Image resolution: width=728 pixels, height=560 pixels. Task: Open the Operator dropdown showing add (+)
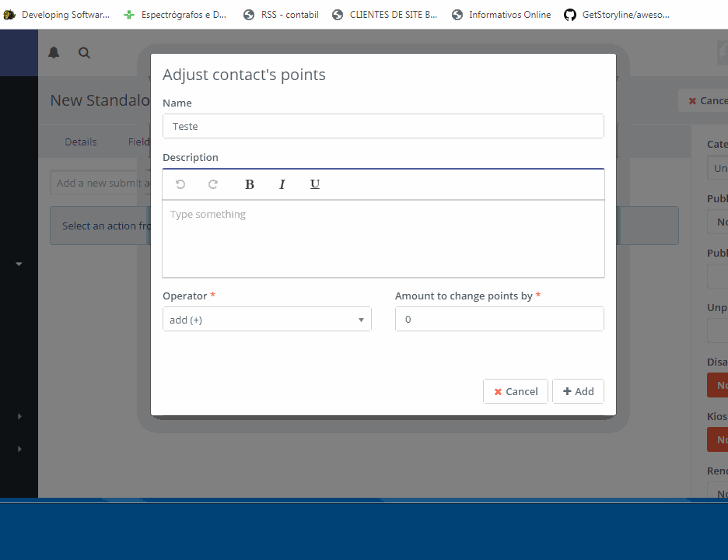pyautogui.click(x=267, y=319)
